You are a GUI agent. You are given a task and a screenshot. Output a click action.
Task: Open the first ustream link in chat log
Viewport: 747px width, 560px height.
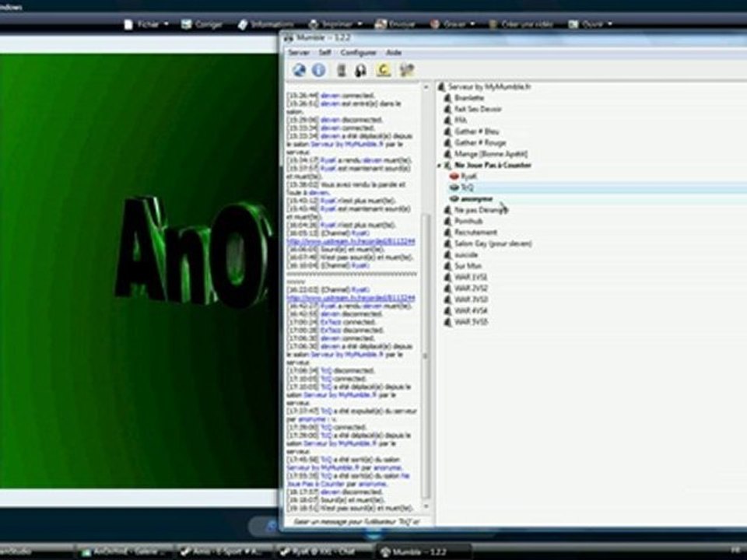pos(351,241)
